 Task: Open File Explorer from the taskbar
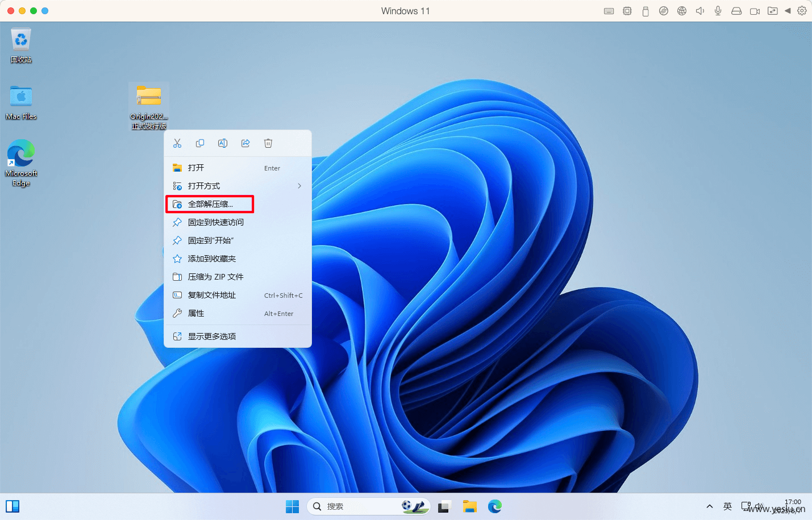click(x=470, y=506)
